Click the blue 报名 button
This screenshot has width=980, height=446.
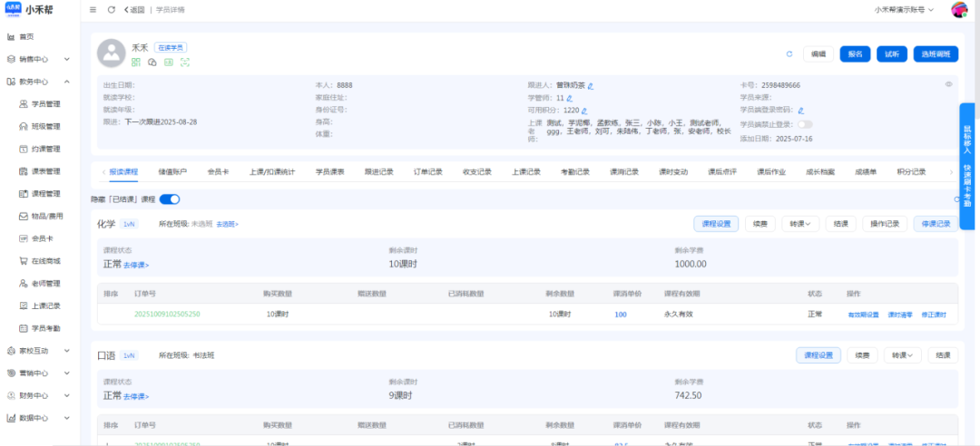point(855,54)
